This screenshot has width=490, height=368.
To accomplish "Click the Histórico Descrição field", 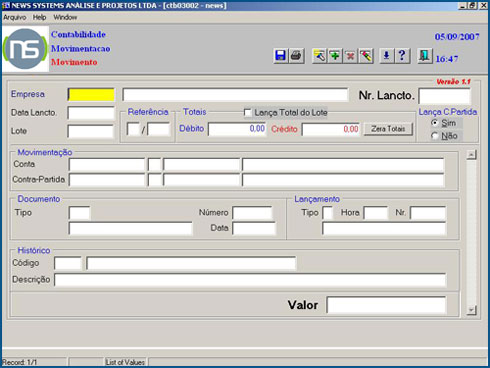I will coord(250,280).
